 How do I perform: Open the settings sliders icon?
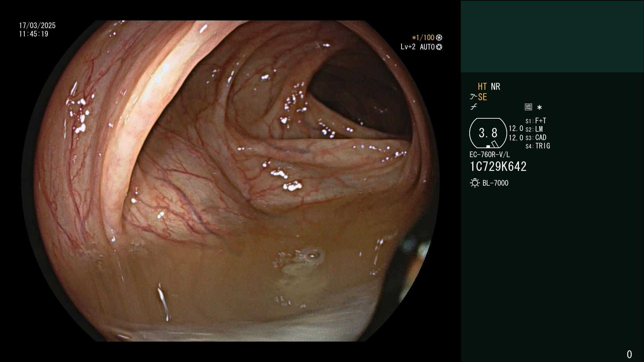point(528,107)
